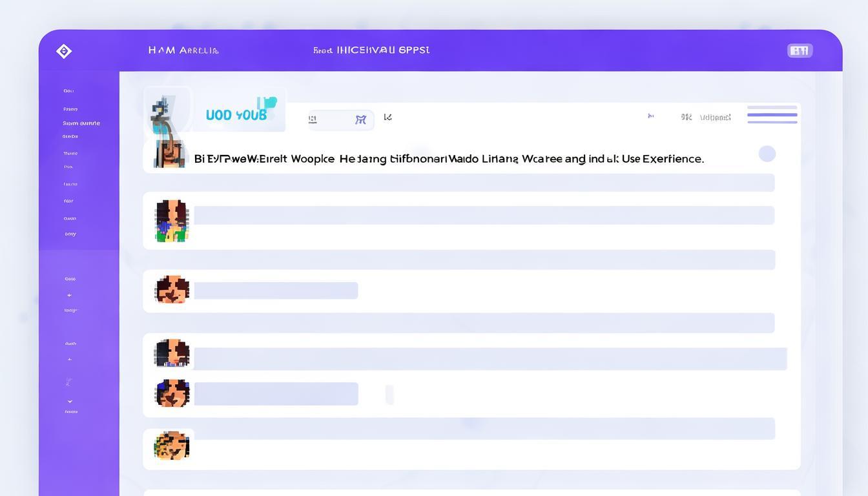This screenshot has width=868, height=496.
Task: Click the badge button at header's right end
Action: (800, 50)
